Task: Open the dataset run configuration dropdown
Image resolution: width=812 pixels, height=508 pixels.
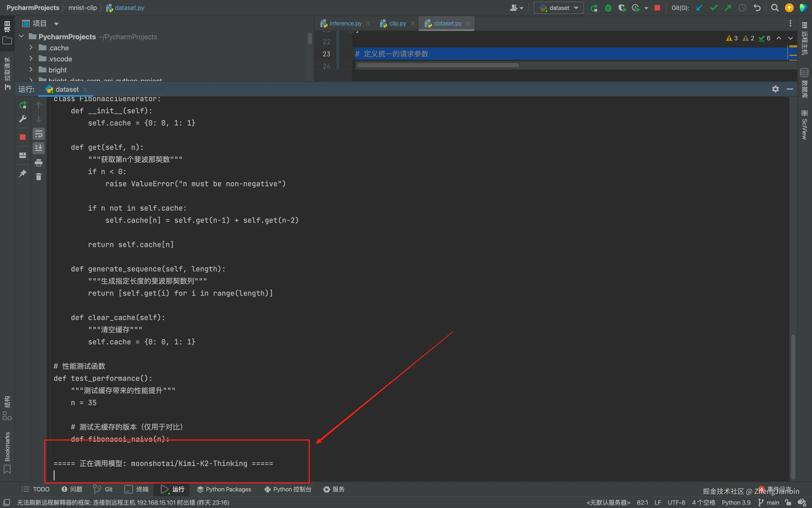Action: pyautogui.click(x=559, y=8)
